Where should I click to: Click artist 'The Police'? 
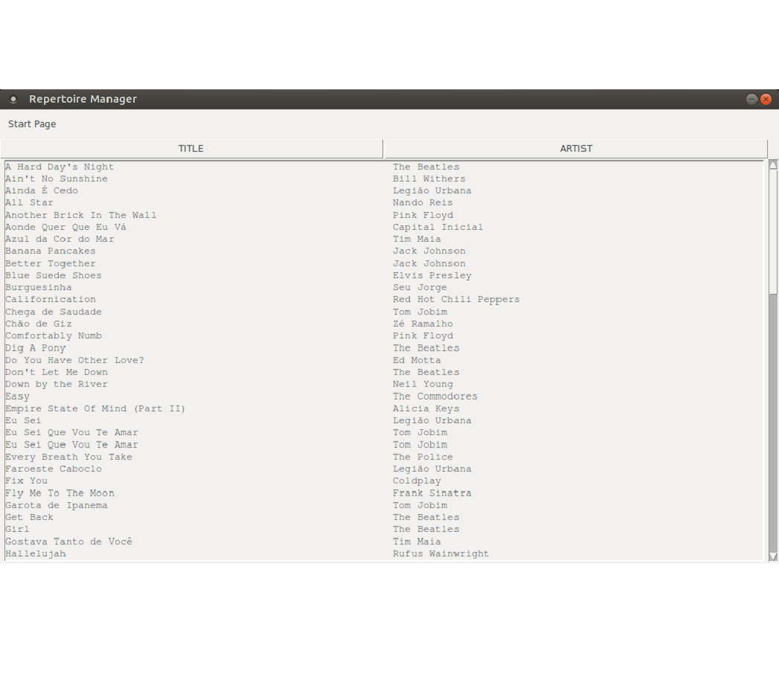tap(423, 457)
